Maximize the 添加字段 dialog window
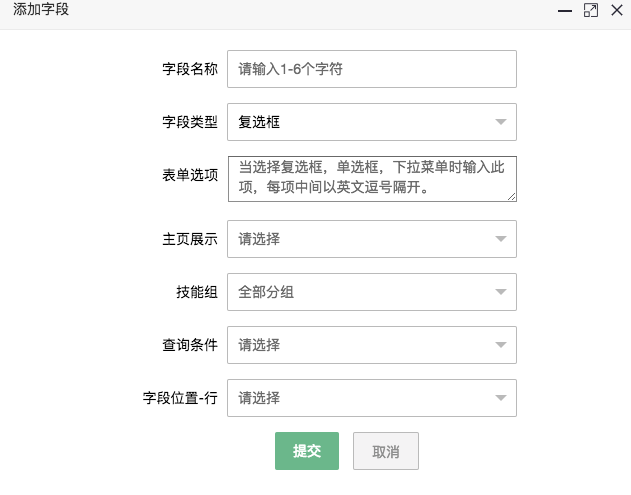 (x=591, y=10)
